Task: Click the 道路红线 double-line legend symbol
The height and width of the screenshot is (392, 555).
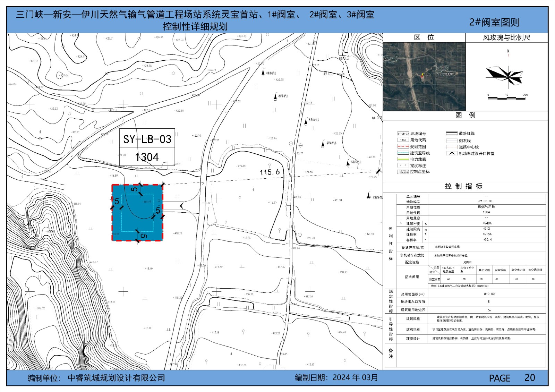Action: click(x=451, y=133)
